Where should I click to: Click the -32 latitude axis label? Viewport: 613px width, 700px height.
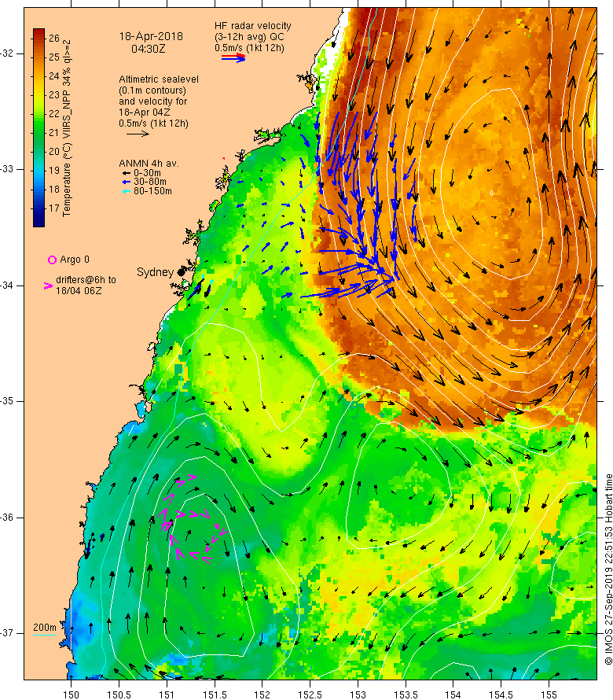pos(7,53)
